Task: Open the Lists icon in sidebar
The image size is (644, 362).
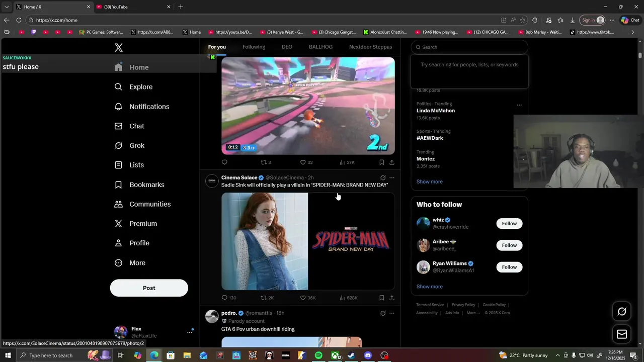Action: pyautogui.click(x=118, y=165)
